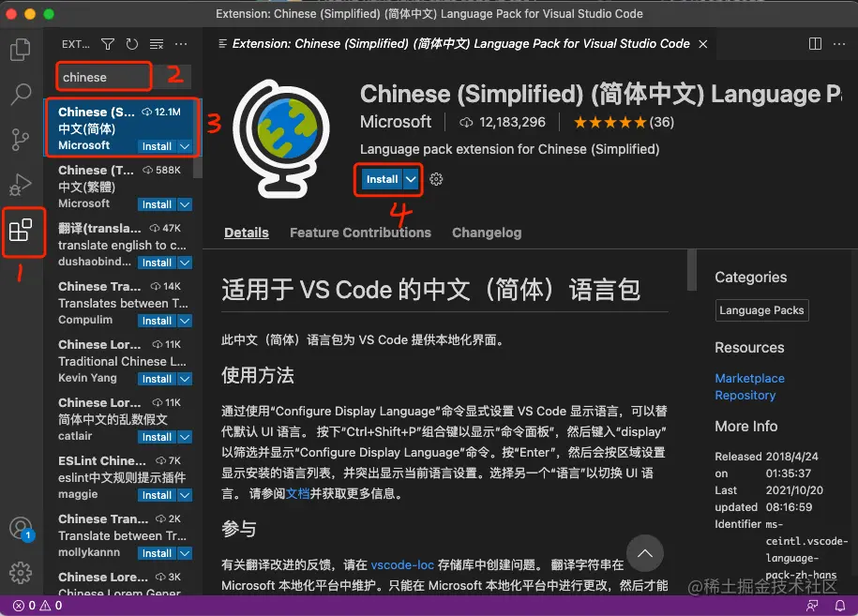Expand Install dropdown for 翻译(translate) extension
The height and width of the screenshot is (616, 858).
pos(185,262)
